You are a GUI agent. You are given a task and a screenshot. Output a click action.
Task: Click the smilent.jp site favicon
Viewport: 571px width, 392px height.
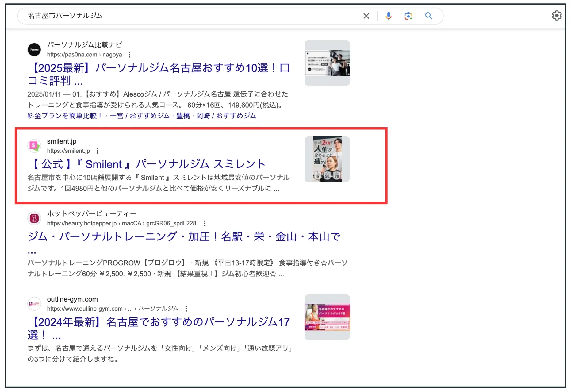tap(34, 146)
